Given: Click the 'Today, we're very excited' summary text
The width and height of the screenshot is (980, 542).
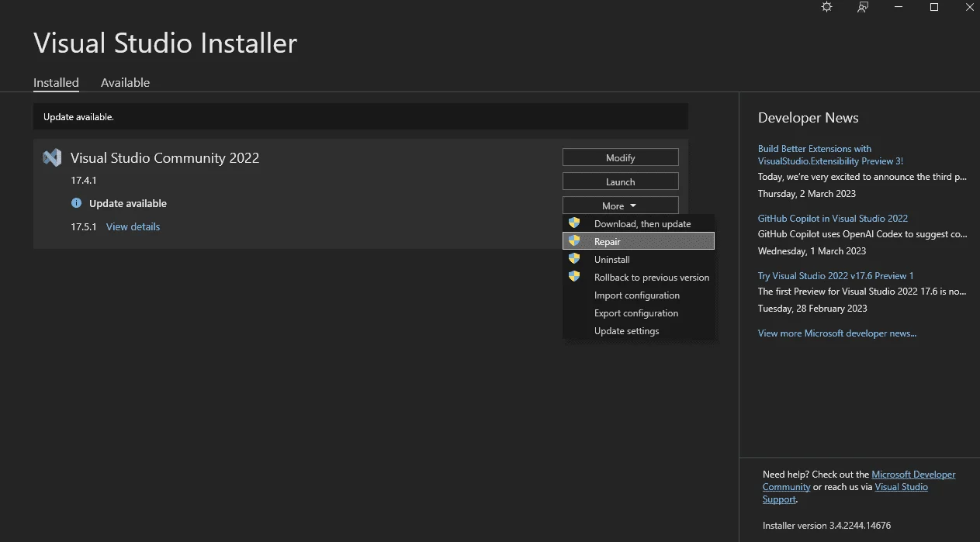Looking at the screenshot, I should click(x=862, y=176).
